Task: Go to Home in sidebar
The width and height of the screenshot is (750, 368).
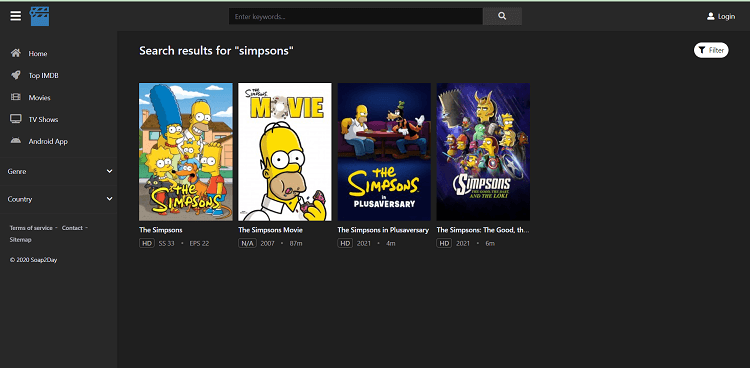Action: point(38,54)
